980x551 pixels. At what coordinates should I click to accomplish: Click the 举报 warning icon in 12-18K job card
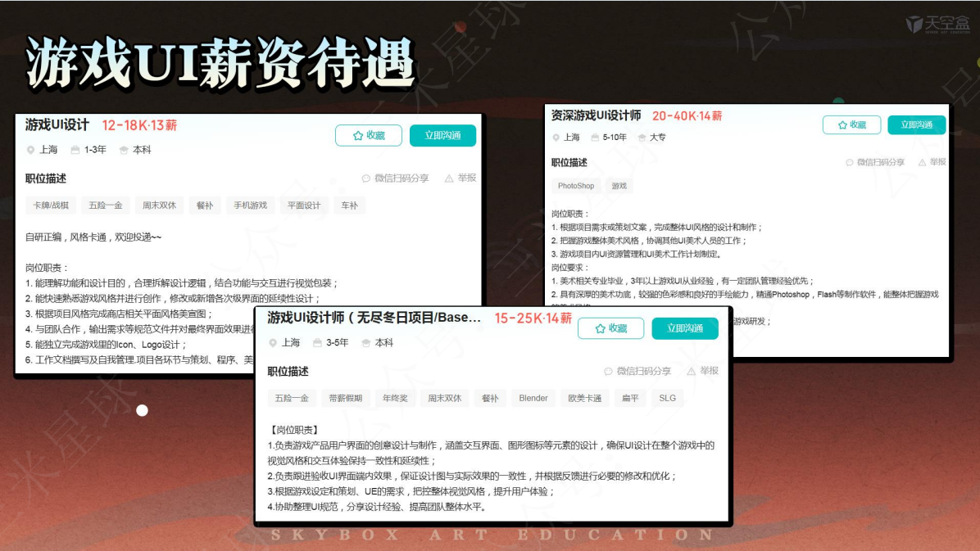coord(449,178)
